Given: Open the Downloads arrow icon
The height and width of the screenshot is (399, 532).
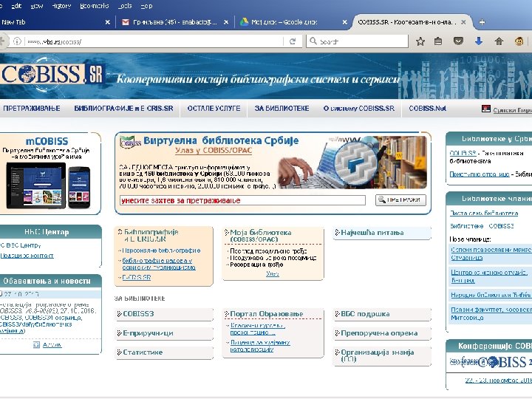Looking at the screenshot, I should click(x=479, y=41).
